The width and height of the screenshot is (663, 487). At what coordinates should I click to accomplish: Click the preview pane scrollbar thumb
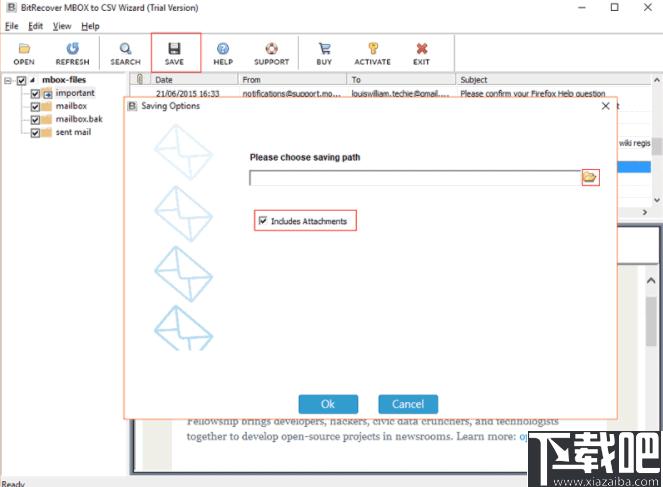pos(651,321)
